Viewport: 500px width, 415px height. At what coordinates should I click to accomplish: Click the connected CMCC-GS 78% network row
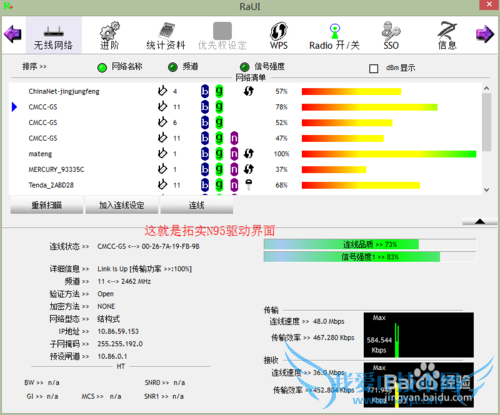click(245, 107)
